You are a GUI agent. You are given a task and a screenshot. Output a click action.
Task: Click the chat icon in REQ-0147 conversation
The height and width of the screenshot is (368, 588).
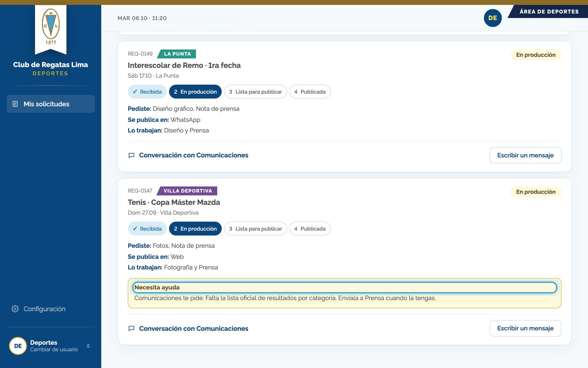(x=131, y=329)
